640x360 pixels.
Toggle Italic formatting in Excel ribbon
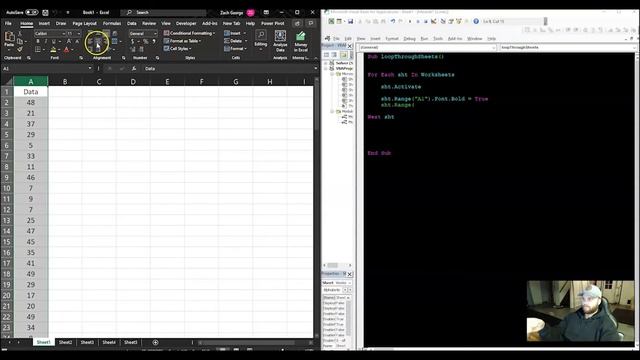[x=46, y=41]
